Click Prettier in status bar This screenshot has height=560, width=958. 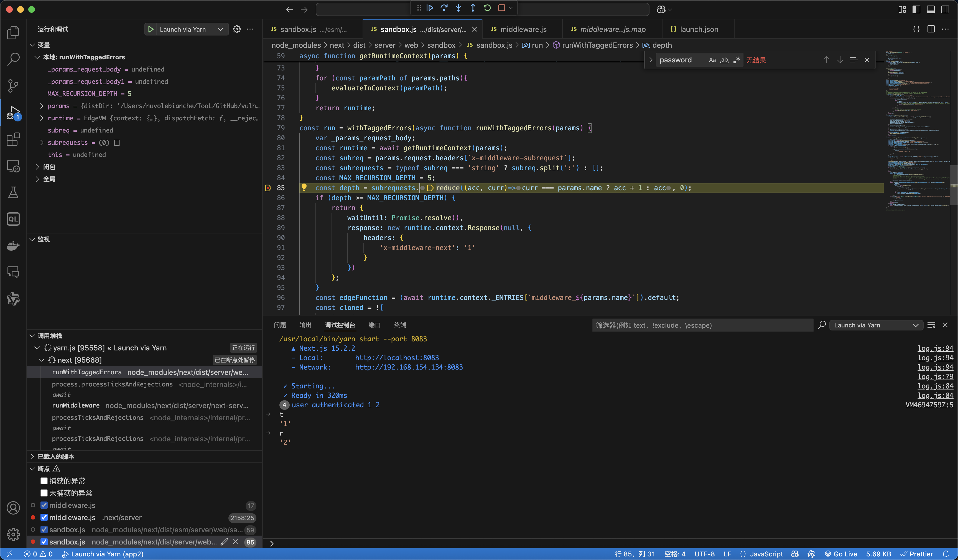[x=917, y=554]
